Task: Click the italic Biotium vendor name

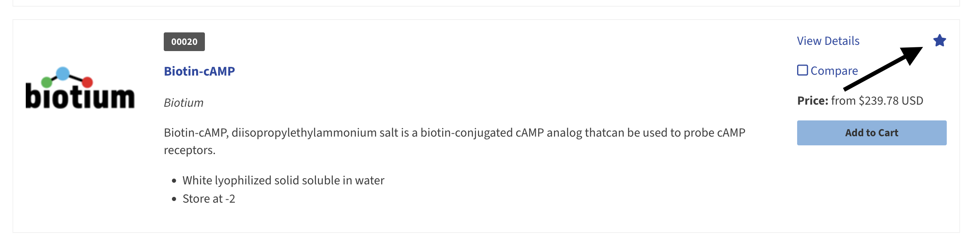Action: (184, 103)
